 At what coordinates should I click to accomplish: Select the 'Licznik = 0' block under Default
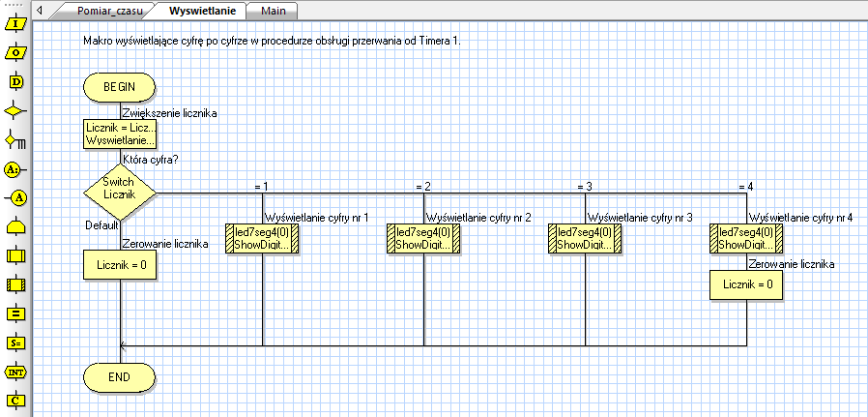tap(119, 263)
